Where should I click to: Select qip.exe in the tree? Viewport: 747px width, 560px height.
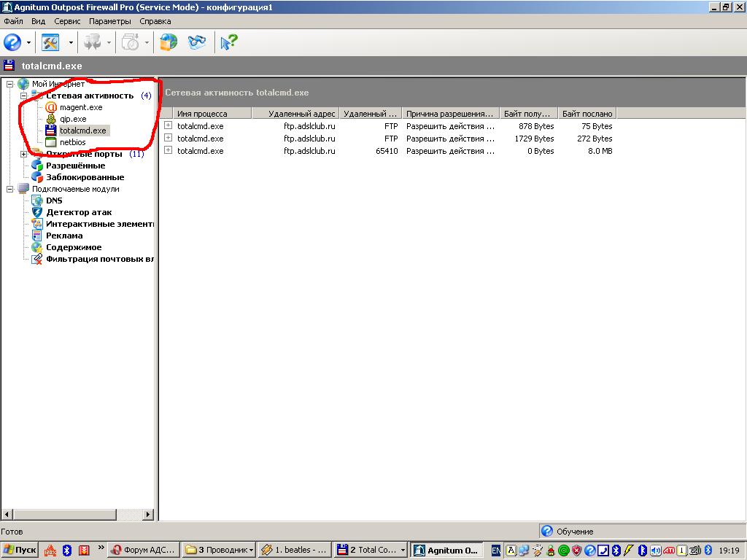[73, 119]
